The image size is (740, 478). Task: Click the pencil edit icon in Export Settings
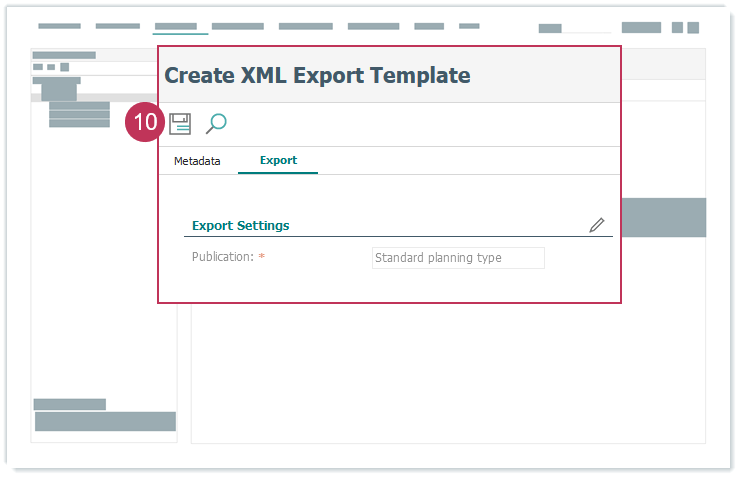pos(597,225)
